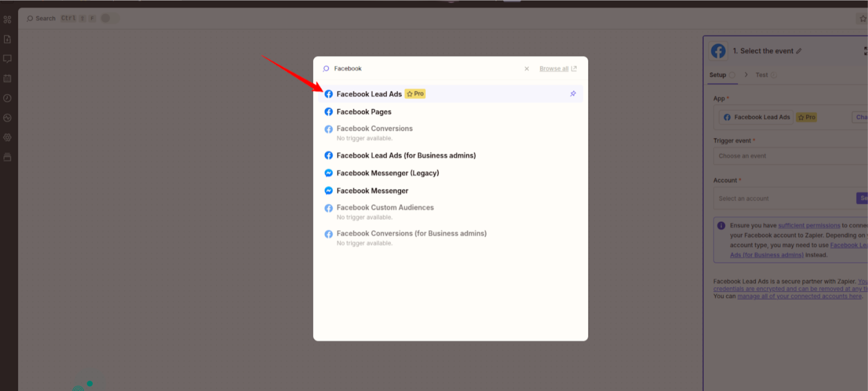Select the "Facebook Custom Audiences" result
Viewport: 868px width, 391px height.
(x=451, y=212)
